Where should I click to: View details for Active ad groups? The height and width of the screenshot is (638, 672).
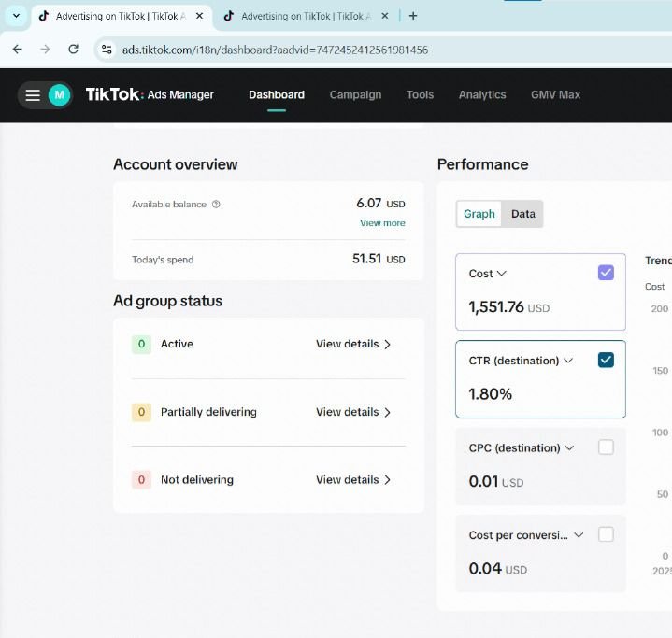[x=352, y=344]
